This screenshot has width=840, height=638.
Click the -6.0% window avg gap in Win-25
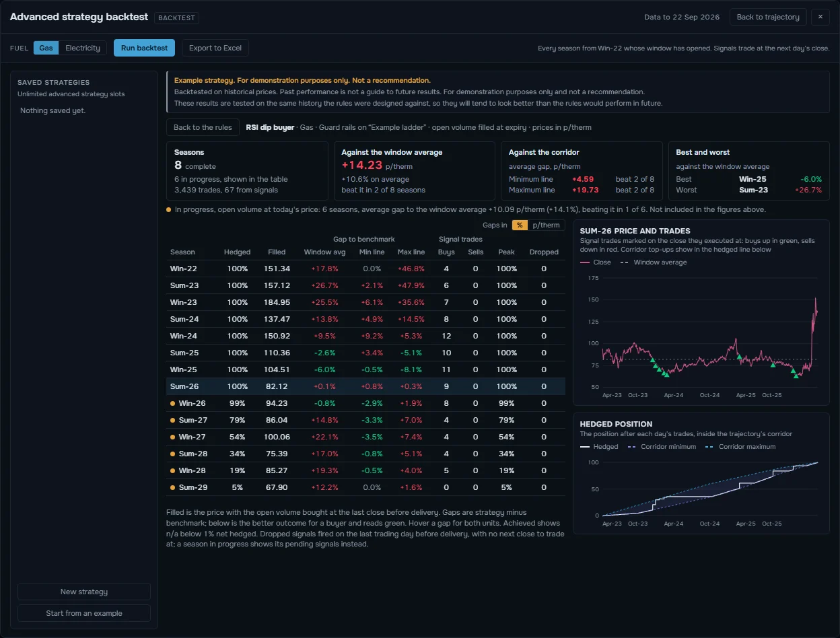click(324, 369)
